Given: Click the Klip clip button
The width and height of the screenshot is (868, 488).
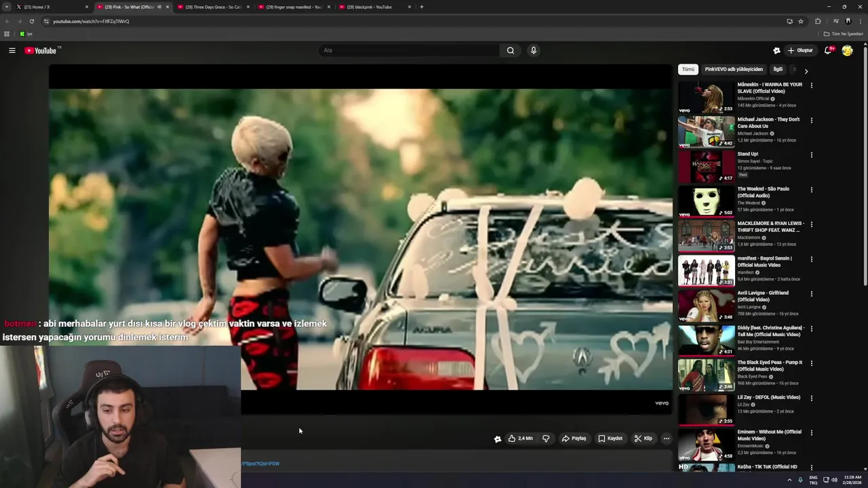Looking at the screenshot, I should pyautogui.click(x=644, y=439).
